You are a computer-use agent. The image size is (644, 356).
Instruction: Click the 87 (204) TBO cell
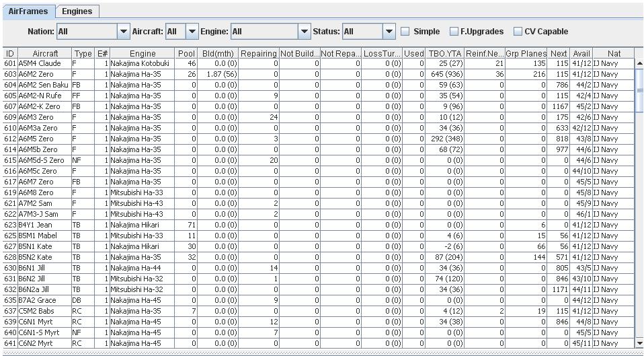coord(445,257)
